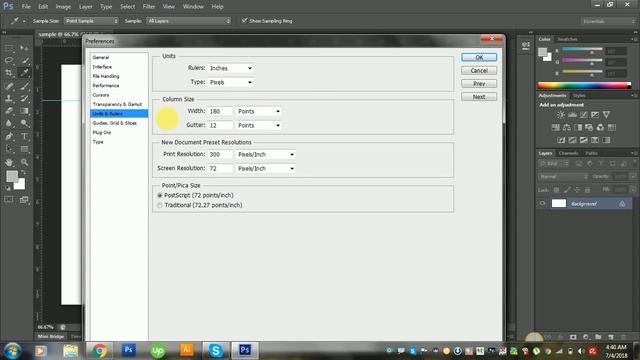This screenshot has height=360, width=640.
Task: Open Google Chrome from taskbar
Action: pos(99,351)
